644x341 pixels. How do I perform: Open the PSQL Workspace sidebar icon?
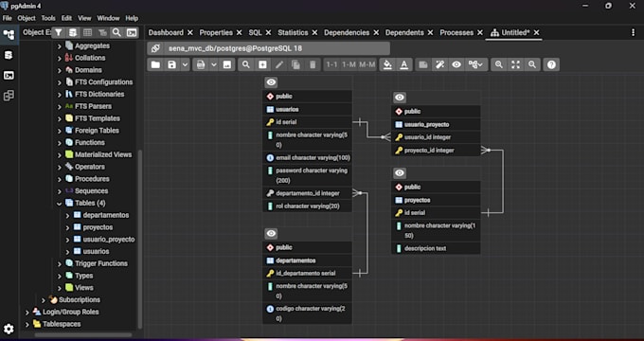pos(9,75)
